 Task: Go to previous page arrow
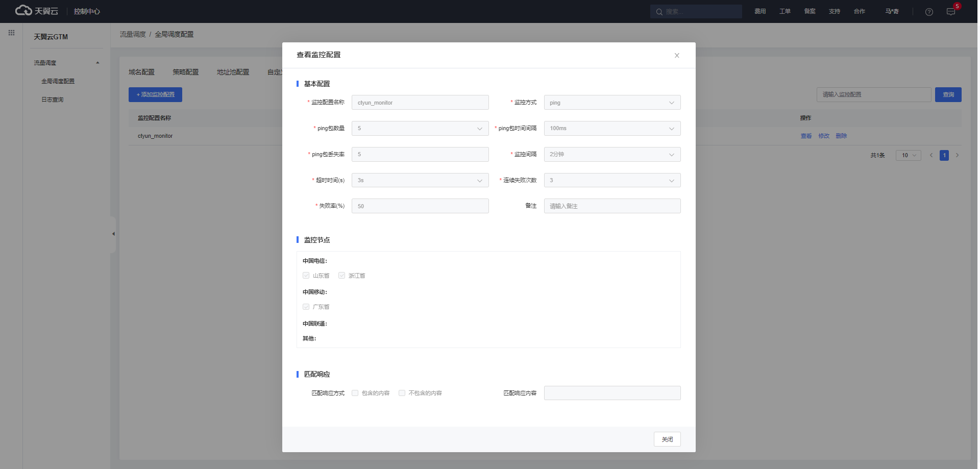pos(931,155)
